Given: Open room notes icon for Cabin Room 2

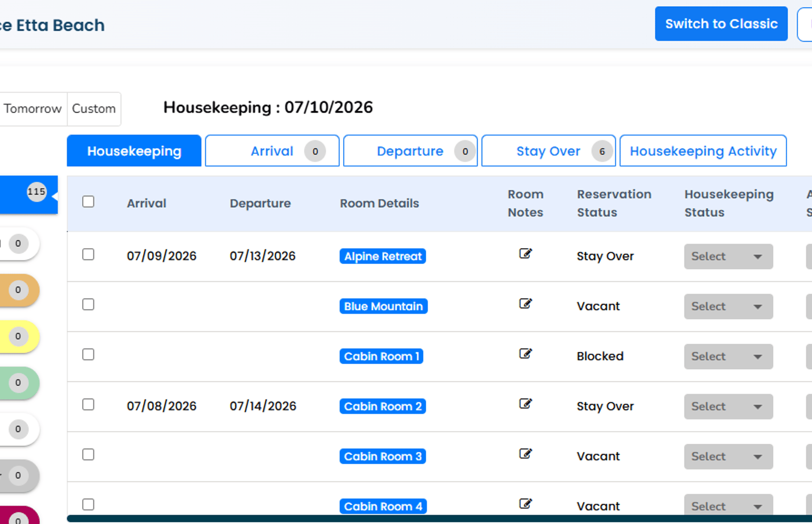Looking at the screenshot, I should click(525, 404).
